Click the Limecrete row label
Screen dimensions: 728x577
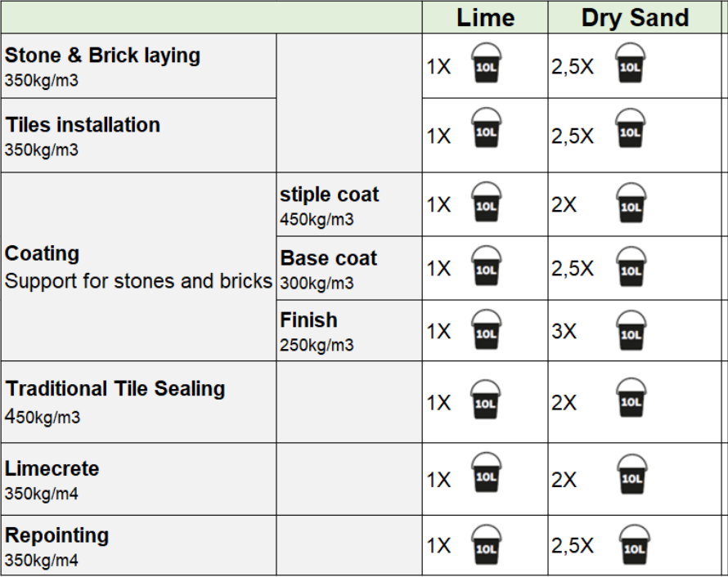click(138, 479)
